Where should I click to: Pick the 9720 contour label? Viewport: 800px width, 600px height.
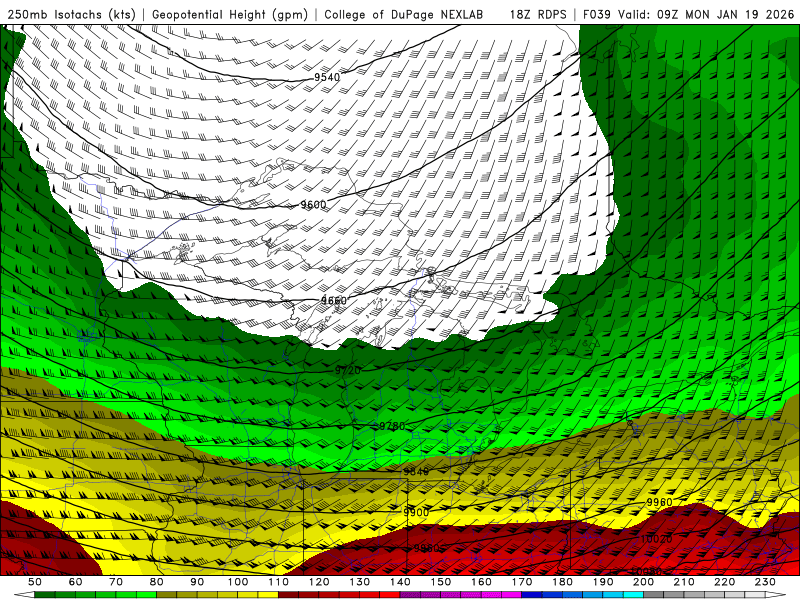(348, 370)
